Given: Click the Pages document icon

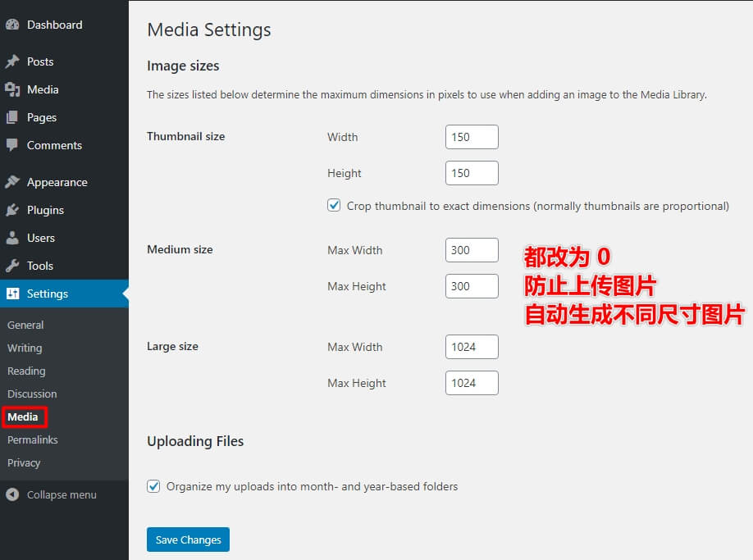Looking at the screenshot, I should [12, 117].
